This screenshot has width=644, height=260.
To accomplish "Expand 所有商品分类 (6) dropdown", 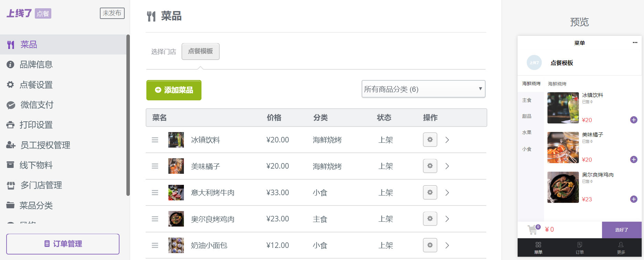I will (423, 89).
